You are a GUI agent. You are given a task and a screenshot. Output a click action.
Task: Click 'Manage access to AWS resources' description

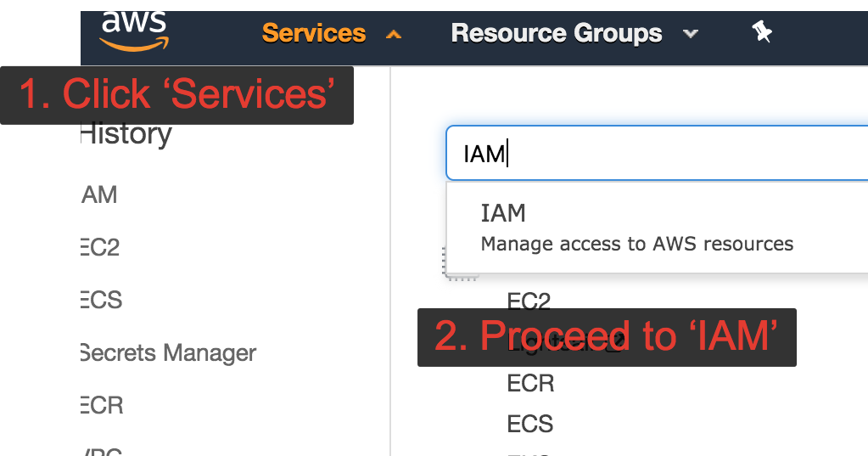click(636, 244)
